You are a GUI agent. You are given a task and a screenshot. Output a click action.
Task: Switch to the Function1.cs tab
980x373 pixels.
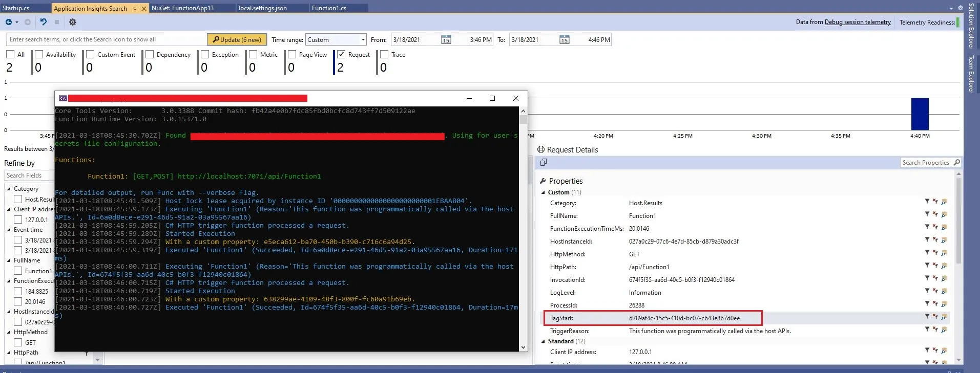[x=329, y=8]
